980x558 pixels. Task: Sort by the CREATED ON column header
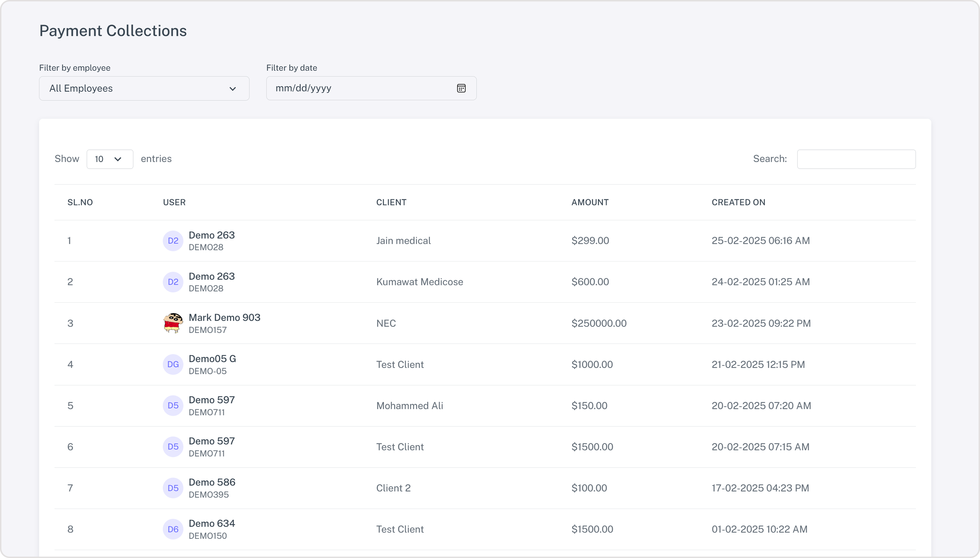point(738,202)
